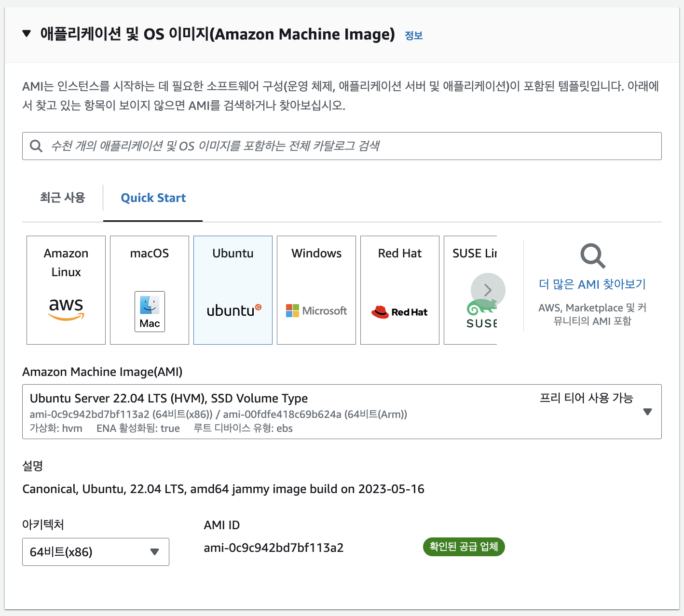
Task: Select the SUSE Linux AMI card
Action: tap(470, 290)
